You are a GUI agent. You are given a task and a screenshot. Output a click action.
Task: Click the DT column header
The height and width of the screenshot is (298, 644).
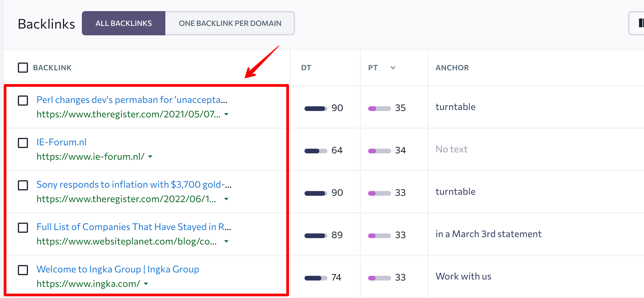click(x=306, y=68)
